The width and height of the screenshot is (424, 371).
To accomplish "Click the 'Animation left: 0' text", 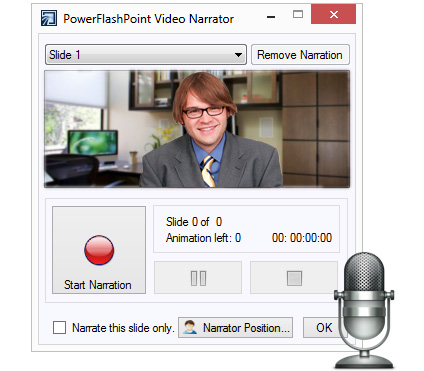I will click(203, 238).
